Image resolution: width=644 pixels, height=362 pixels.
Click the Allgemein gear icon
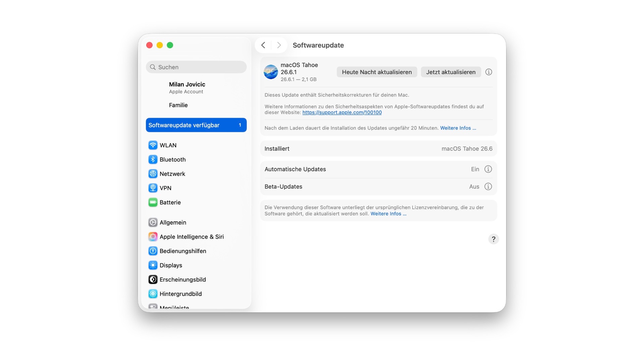(x=153, y=222)
